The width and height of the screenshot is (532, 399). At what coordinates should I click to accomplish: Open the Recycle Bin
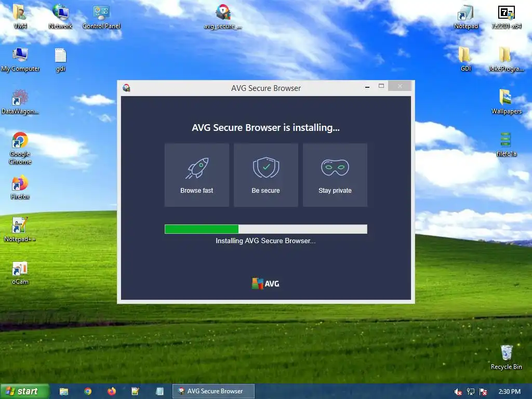coord(506,357)
